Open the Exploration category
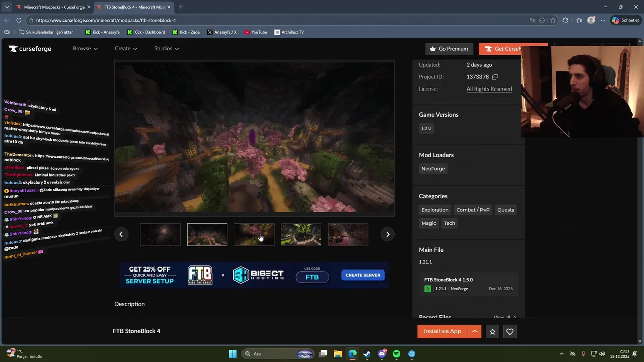644x362 pixels. 435,210
